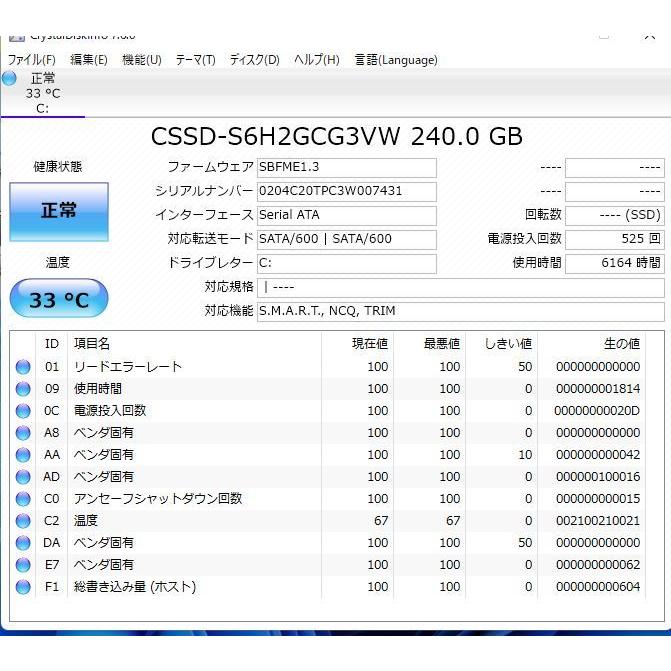Click the blue status icon for リードエラーレート row
671x671 pixels.
click(23, 367)
